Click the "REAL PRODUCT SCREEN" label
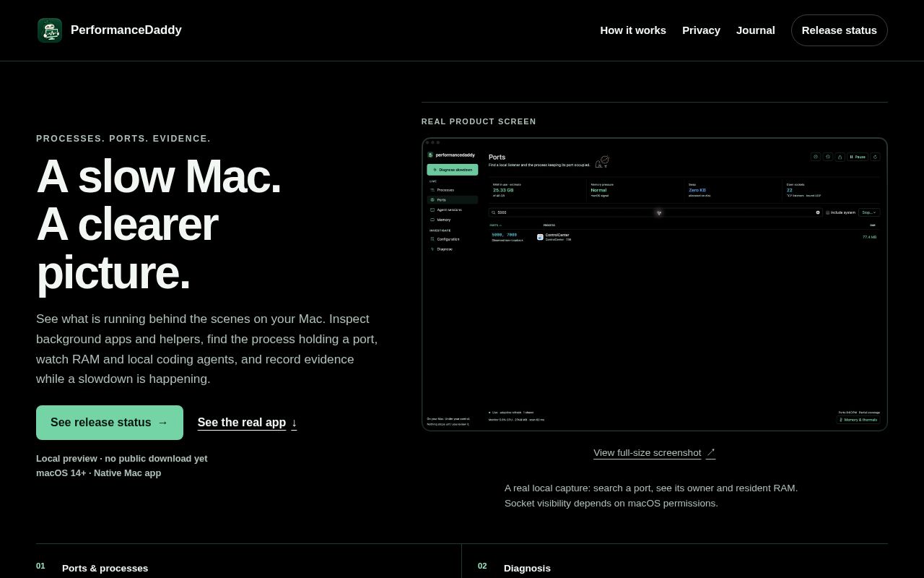 click(479, 121)
